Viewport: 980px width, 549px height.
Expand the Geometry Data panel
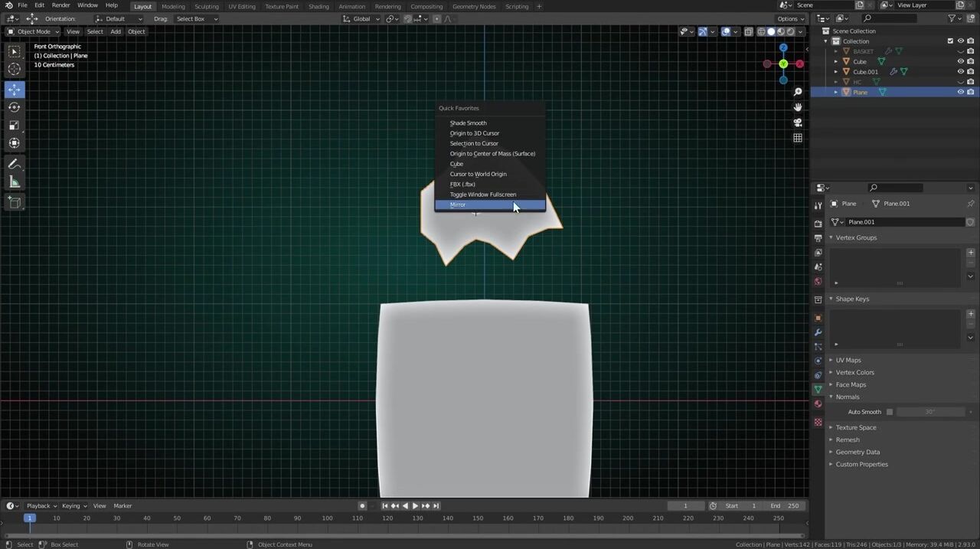(x=857, y=452)
